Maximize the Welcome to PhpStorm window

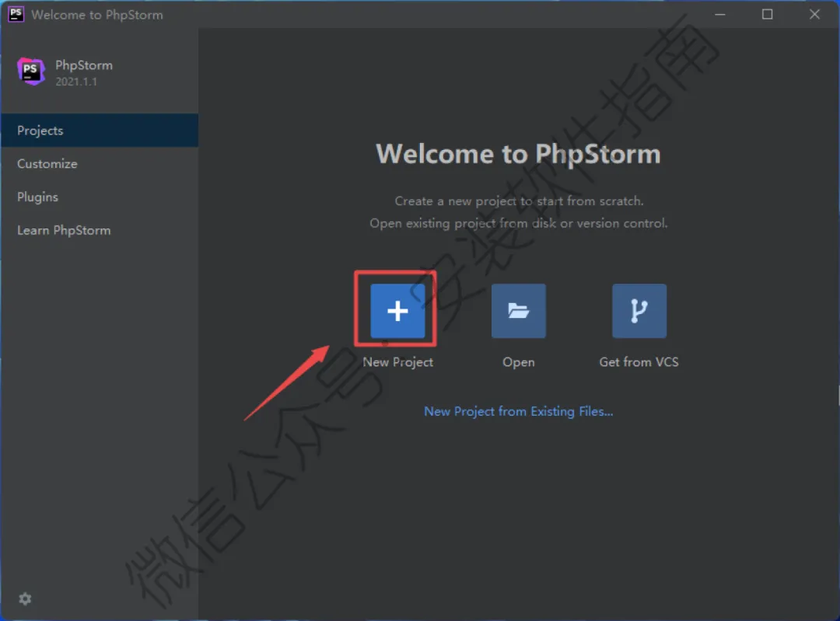click(767, 15)
